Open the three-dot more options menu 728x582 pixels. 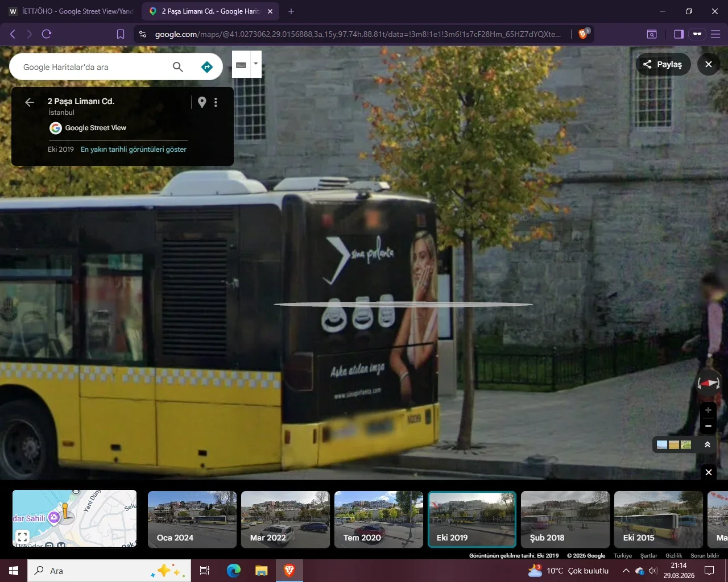(x=216, y=102)
